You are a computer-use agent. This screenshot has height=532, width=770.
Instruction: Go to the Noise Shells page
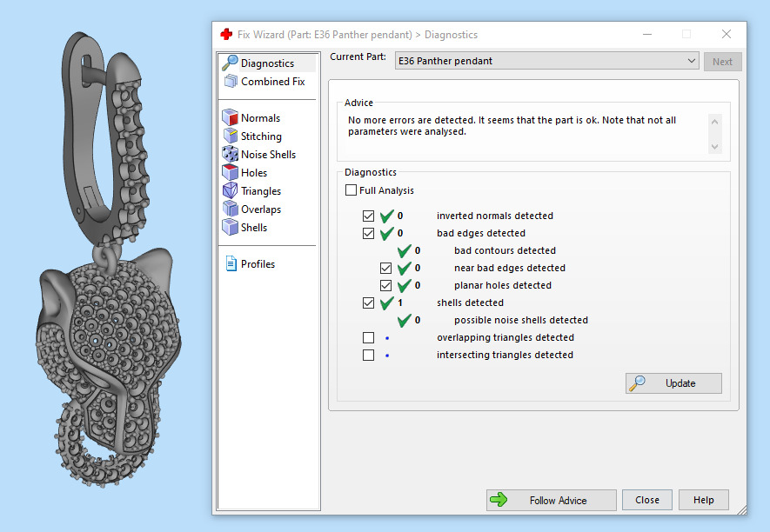(x=268, y=155)
